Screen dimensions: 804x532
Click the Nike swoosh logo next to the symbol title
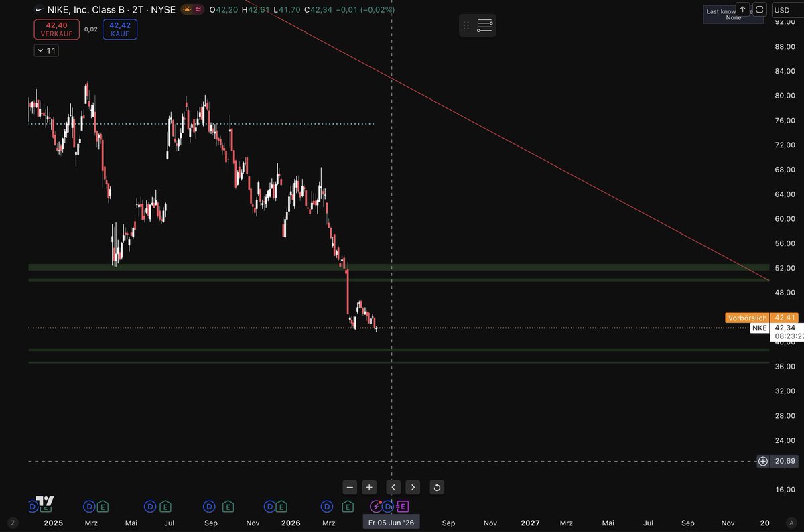40,10
